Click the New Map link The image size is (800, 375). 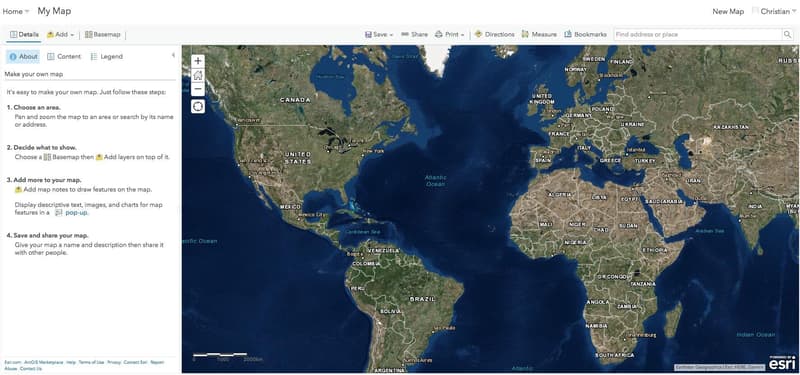tap(728, 11)
